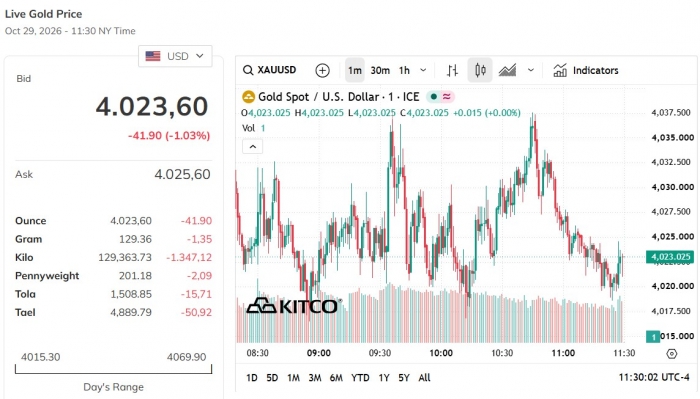Viewport: 700px width, 399px height.
Task: Click the Gold Spot symbol logo icon
Action: click(x=248, y=97)
